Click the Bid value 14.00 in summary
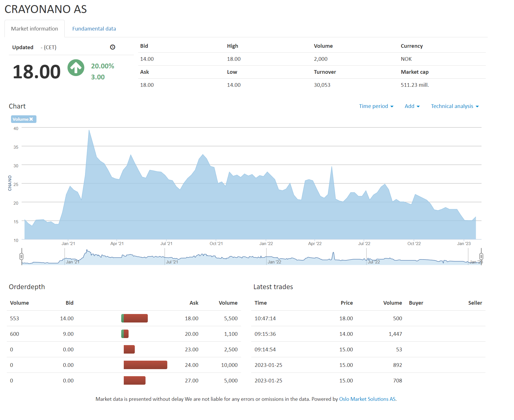 tap(147, 59)
